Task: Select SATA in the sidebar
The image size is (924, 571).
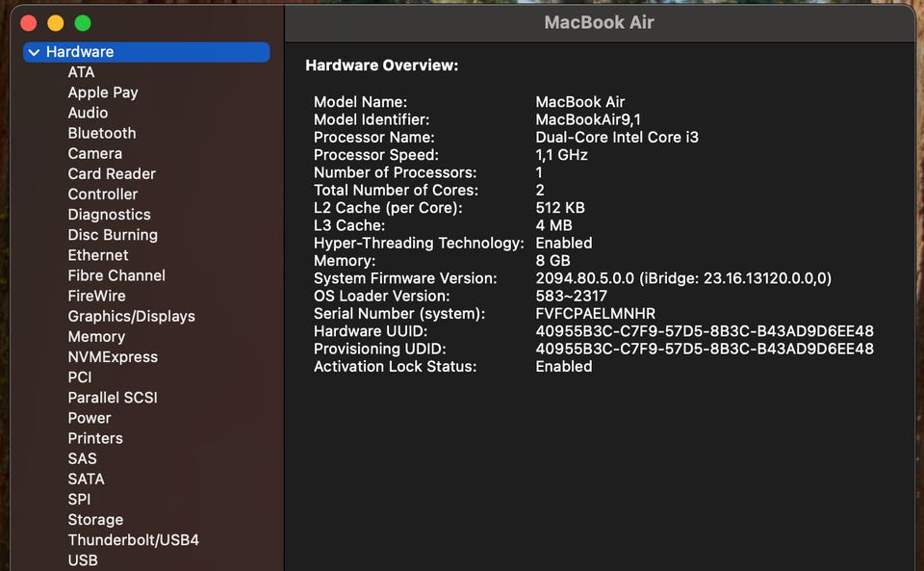Action: pyautogui.click(x=86, y=480)
